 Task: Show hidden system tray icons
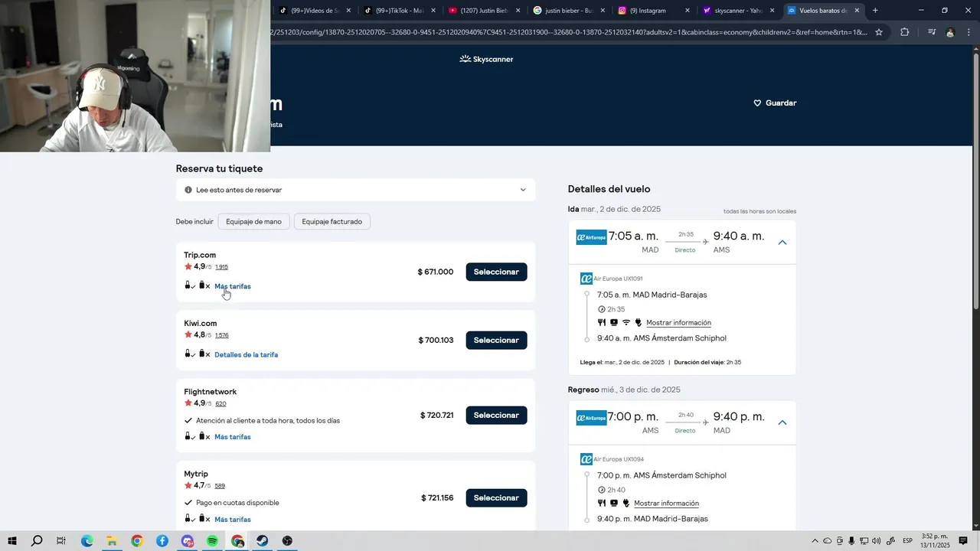click(815, 541)
